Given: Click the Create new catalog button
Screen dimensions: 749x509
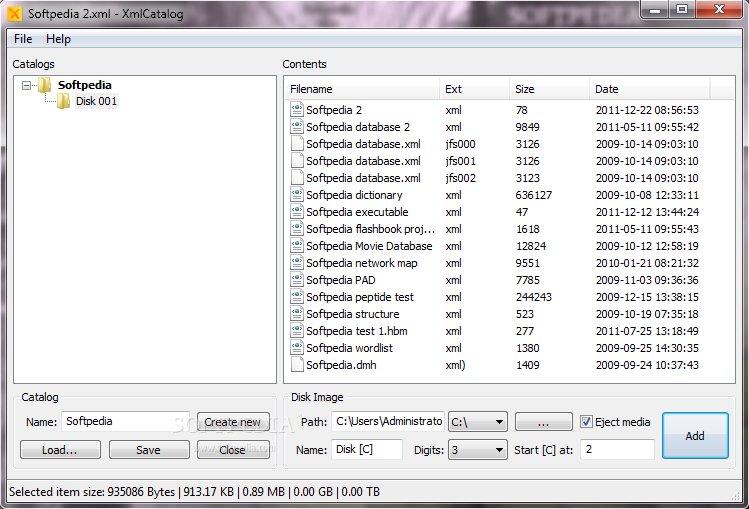Looking at the screenshot, I should coord(233,422).
